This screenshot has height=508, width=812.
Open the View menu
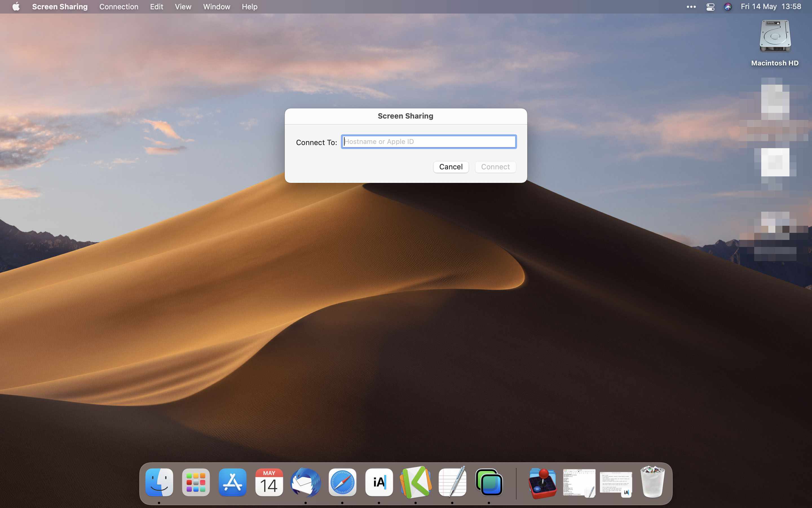[x=183, y=7]
